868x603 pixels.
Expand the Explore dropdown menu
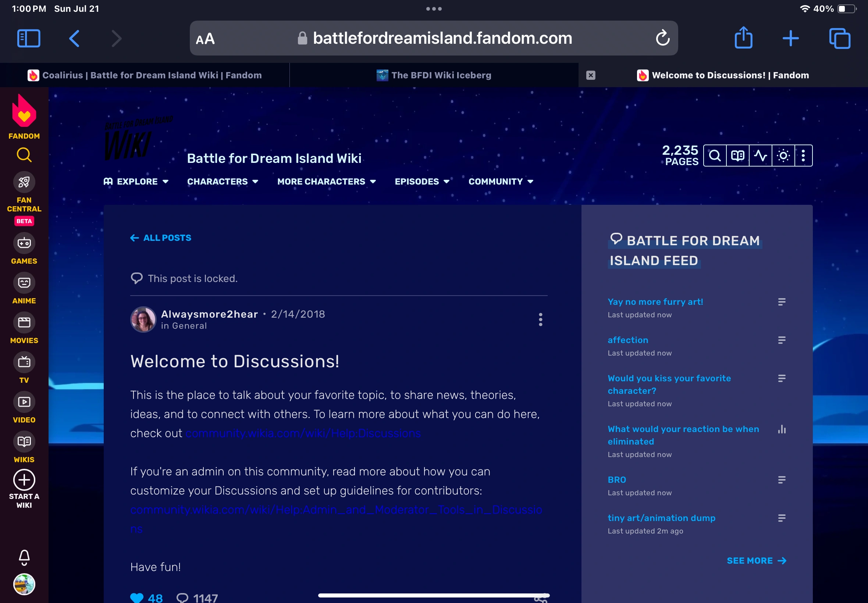136,181
